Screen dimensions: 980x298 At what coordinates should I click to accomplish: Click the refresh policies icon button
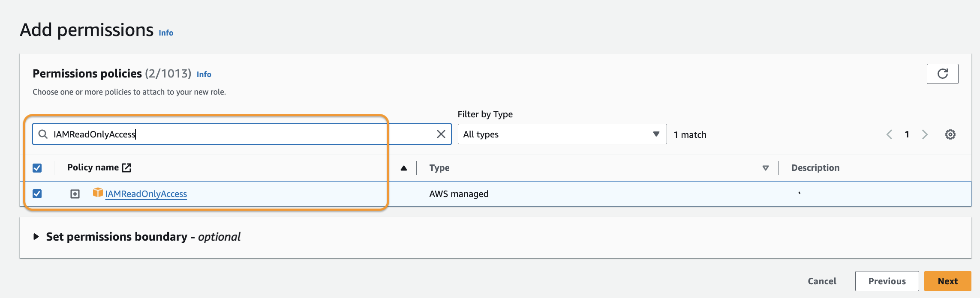pos(942,74)
